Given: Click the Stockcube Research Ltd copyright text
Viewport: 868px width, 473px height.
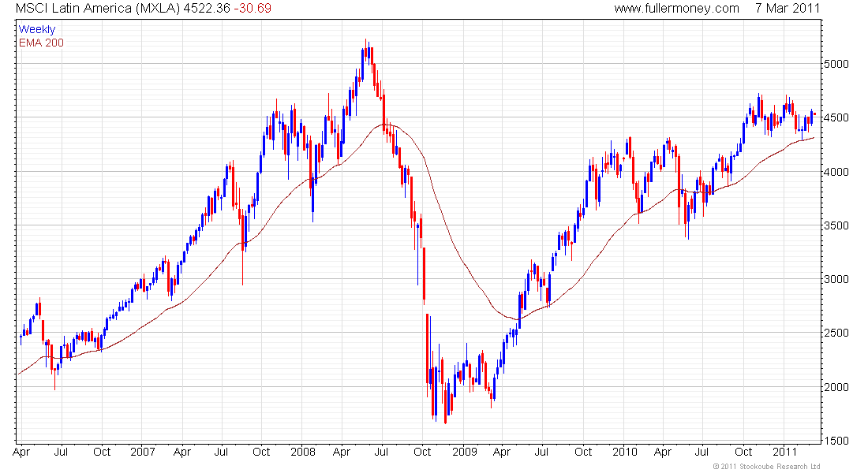Looking at the screenshot, I should [767, 467].
